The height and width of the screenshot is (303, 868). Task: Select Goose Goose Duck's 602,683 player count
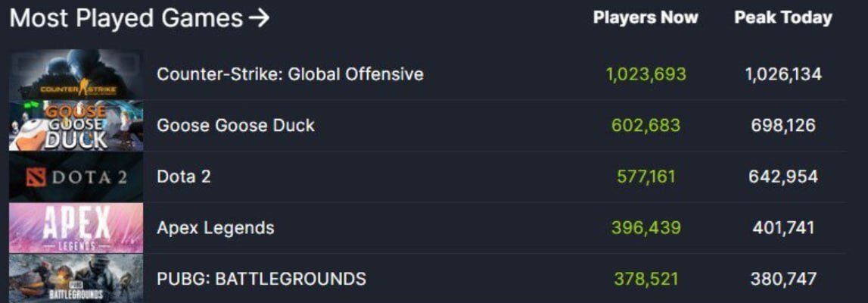tap(646, 126)
